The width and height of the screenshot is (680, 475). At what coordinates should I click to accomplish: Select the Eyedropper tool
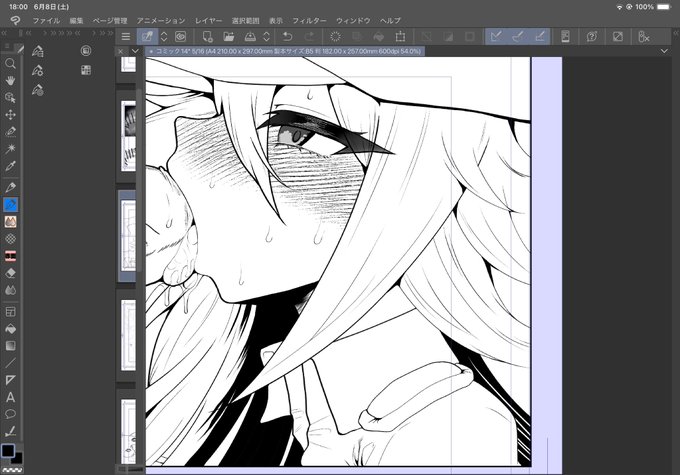click(10, 166)
